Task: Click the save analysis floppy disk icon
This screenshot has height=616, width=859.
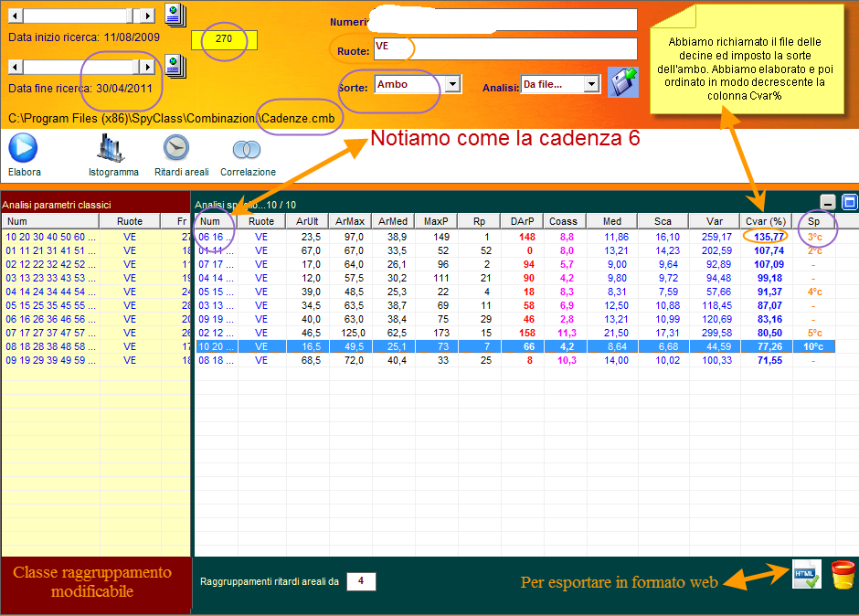Action: 623,82
